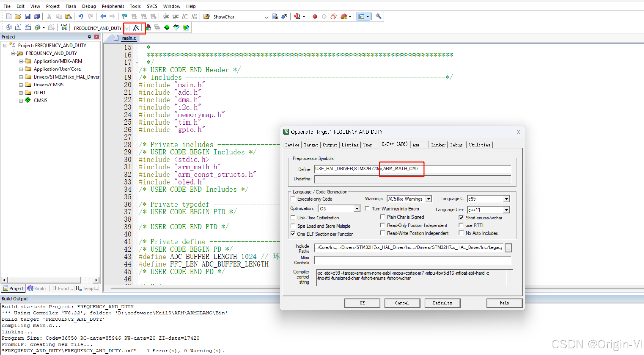Click Manage Run-Time Environment green diamond icon

tap(167, 28)
